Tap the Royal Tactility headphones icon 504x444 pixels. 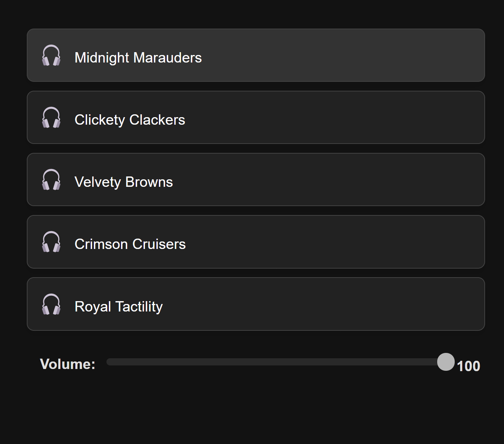pyautogui.click(x=51, y=304)
